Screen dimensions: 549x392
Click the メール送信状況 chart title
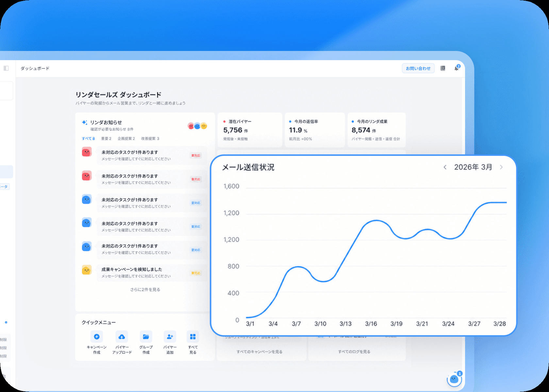248,167
